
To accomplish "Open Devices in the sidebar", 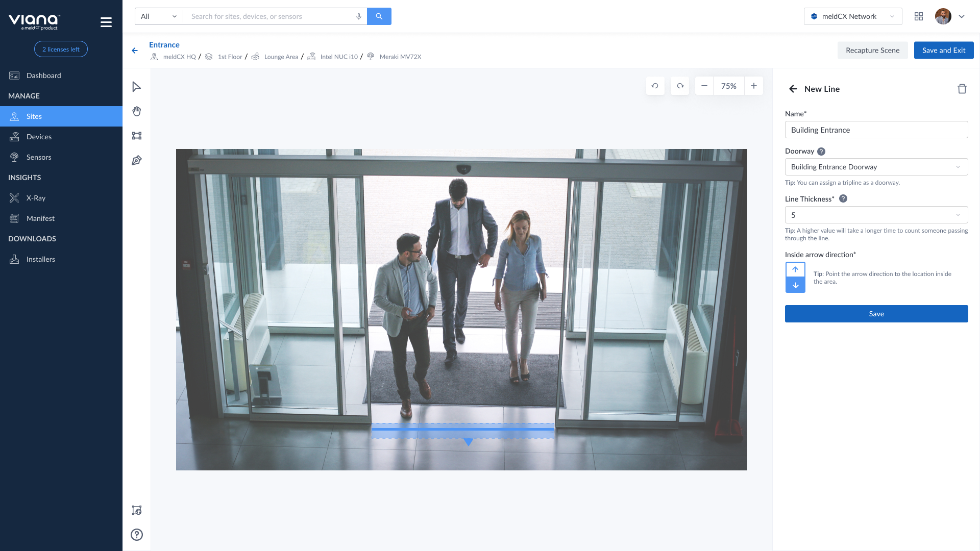I will [x=39, y=137].
